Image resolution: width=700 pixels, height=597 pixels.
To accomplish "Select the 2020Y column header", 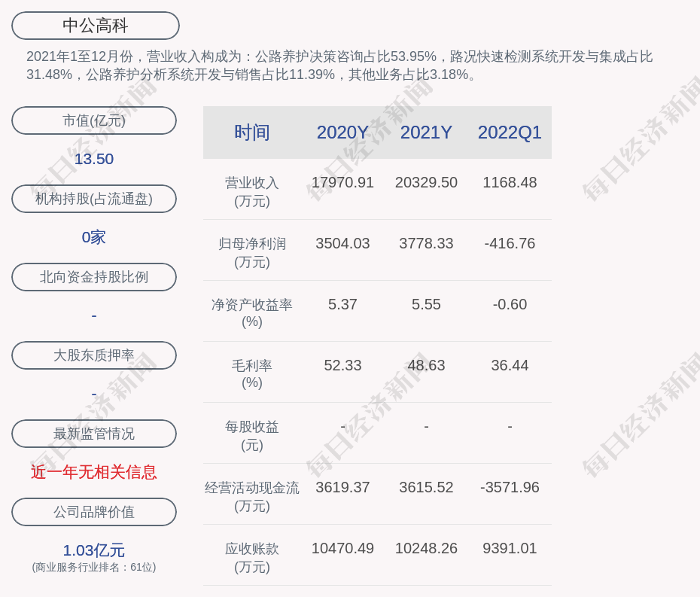I will click(342, 132).
